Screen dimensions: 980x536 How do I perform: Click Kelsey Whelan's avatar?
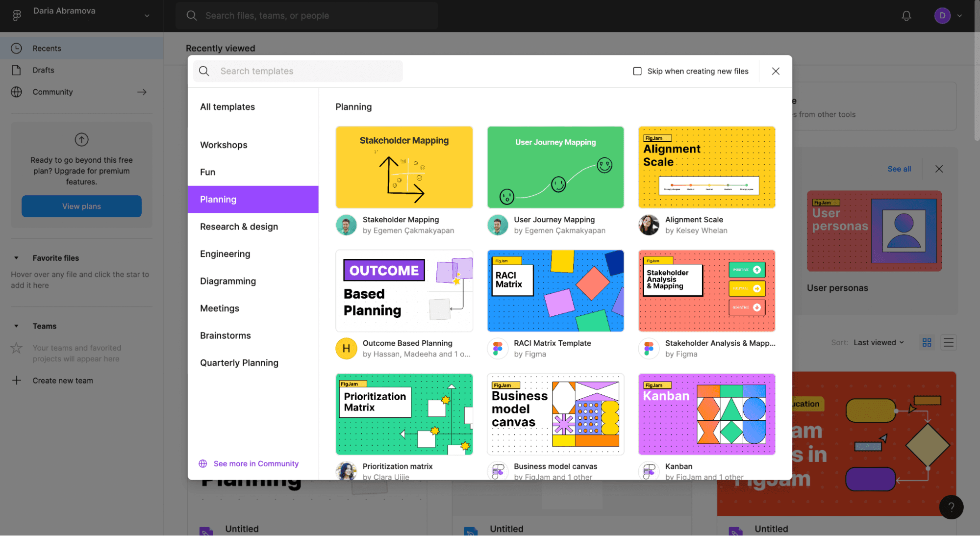[x=649, y=225]
